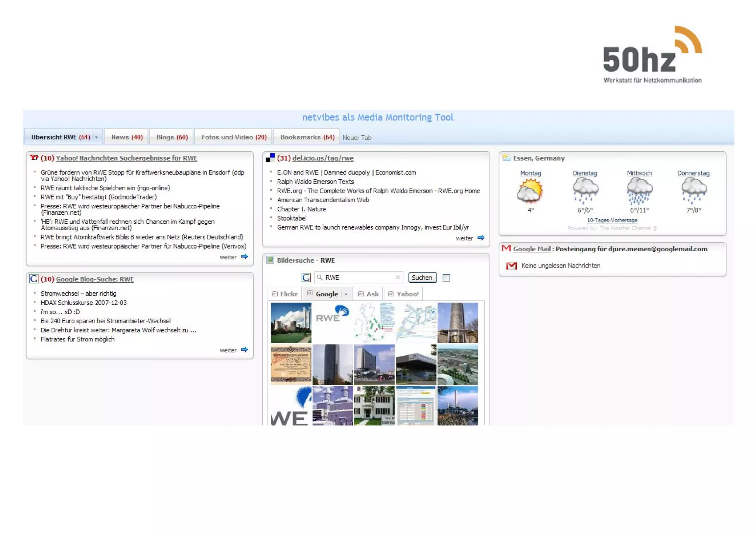
Task: Click the Montag sunny weather icon
Action: tap(530, 191)
